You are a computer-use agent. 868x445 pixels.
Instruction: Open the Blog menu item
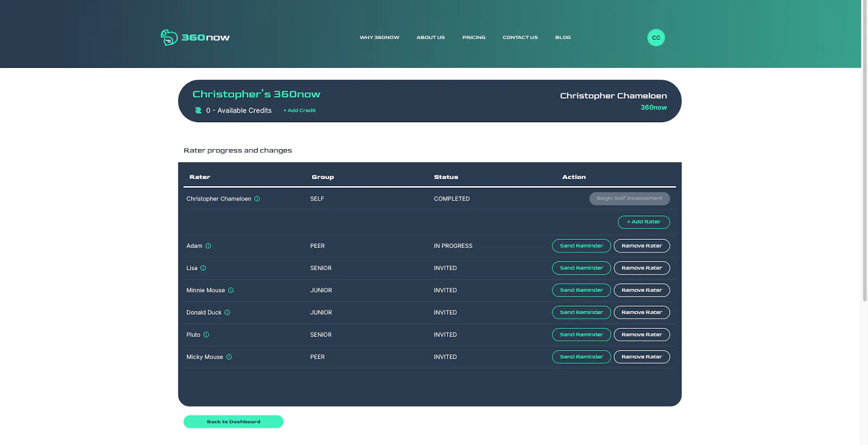pyautogui.click(x=563, y=37)
